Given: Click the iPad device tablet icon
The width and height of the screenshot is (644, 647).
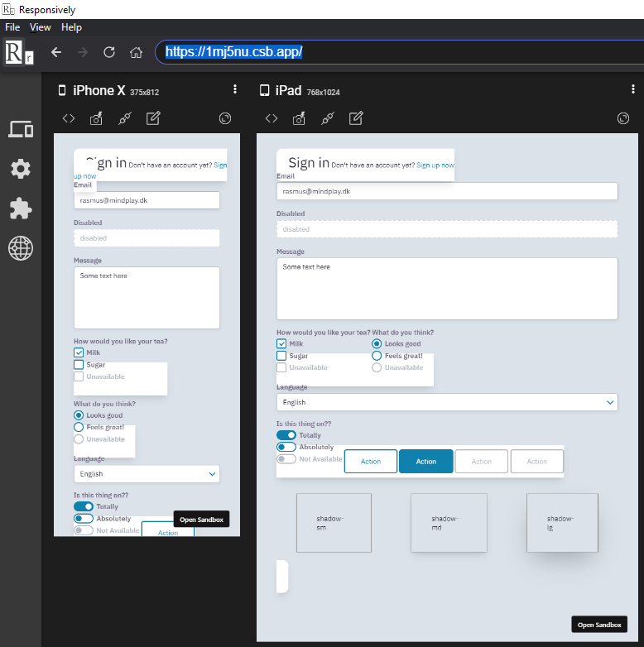Looking at the screenshot, I should [264, 90].
